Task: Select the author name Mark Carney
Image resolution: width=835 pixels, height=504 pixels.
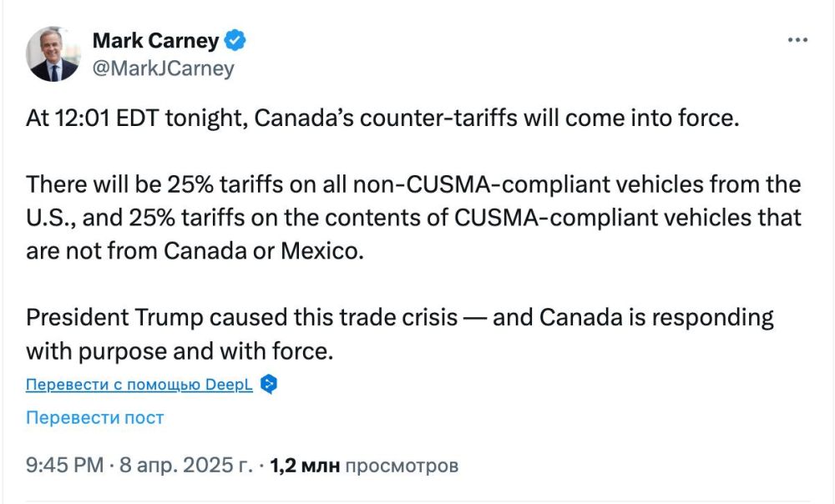Action: pyautogui.click(x=159, y=39)
